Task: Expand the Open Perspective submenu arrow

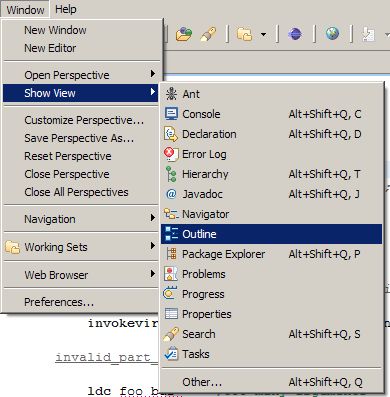Action: 153,74
